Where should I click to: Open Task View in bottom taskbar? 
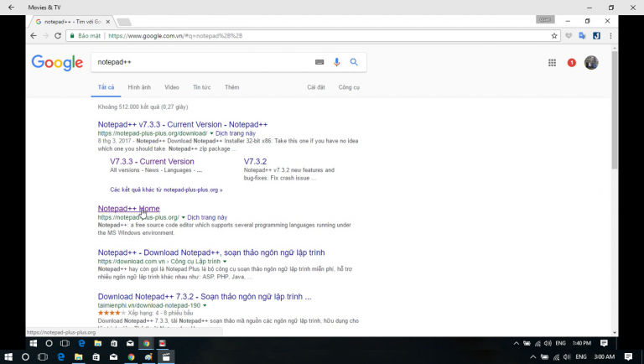[x=43, y=357]
